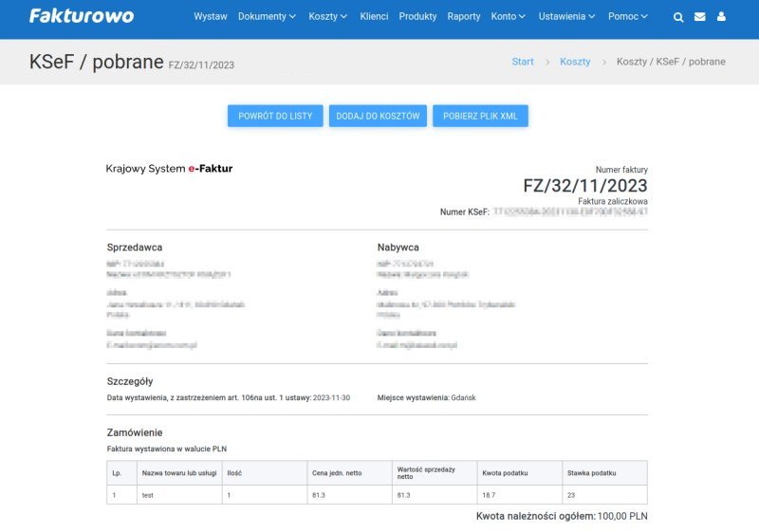Click the Kwota podatku column header
Image resolution: width=759 pixels, height=532 pixels.
click(x=519, y=473)
